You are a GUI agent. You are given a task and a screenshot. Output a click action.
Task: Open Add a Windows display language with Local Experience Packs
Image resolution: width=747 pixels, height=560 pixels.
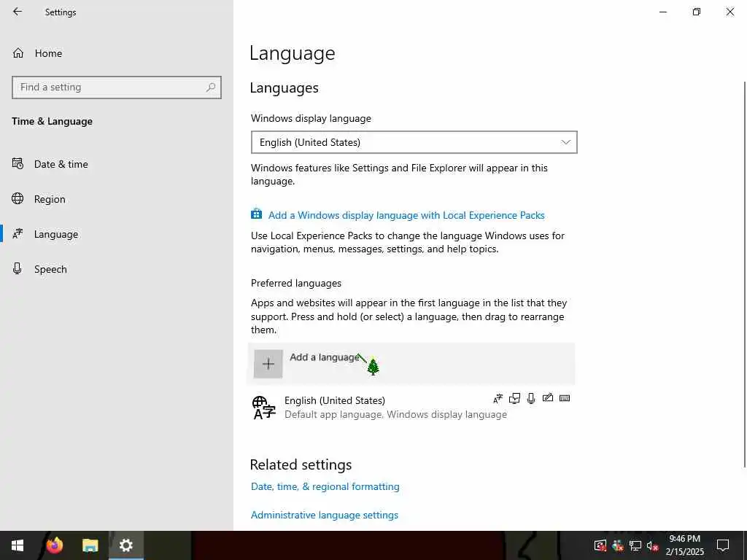pyautogui.click(x=406, y=215)
